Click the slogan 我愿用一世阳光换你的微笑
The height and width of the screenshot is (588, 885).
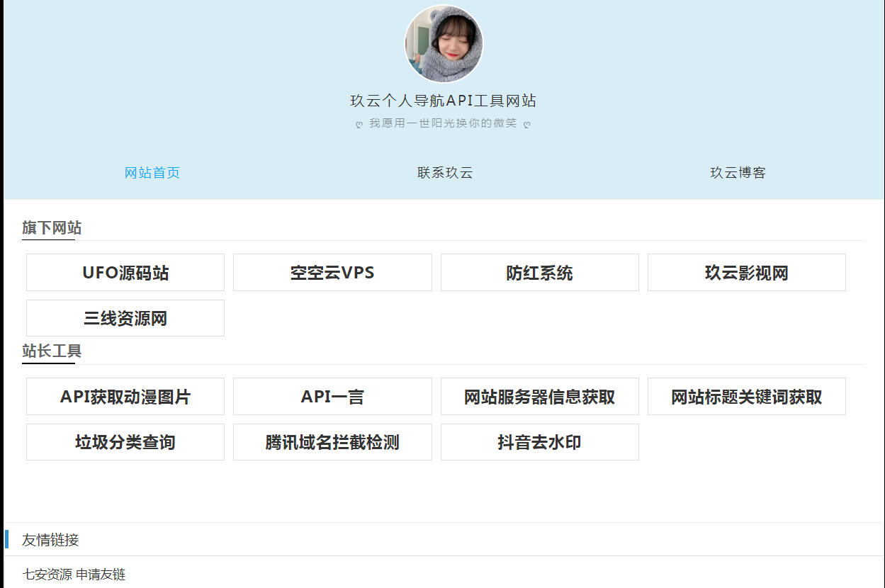coord(443,123)
